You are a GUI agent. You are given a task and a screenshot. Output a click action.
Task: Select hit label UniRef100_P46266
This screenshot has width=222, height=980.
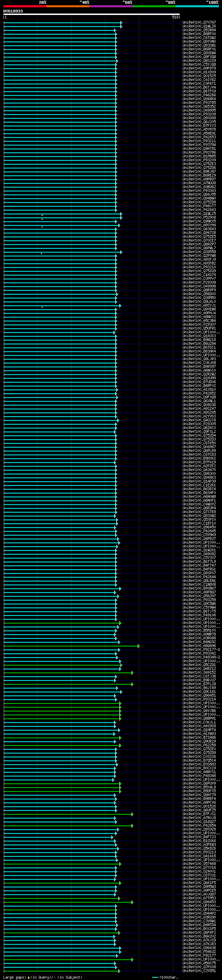(199, 95)
